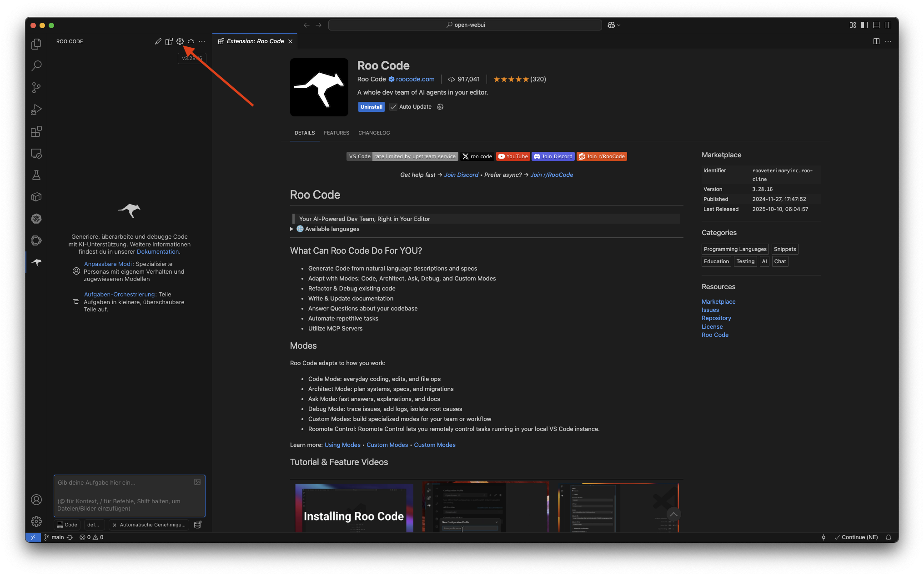Click the main branch in the status bar
This screenshot has height=576, width=924.
pos(54,537)
